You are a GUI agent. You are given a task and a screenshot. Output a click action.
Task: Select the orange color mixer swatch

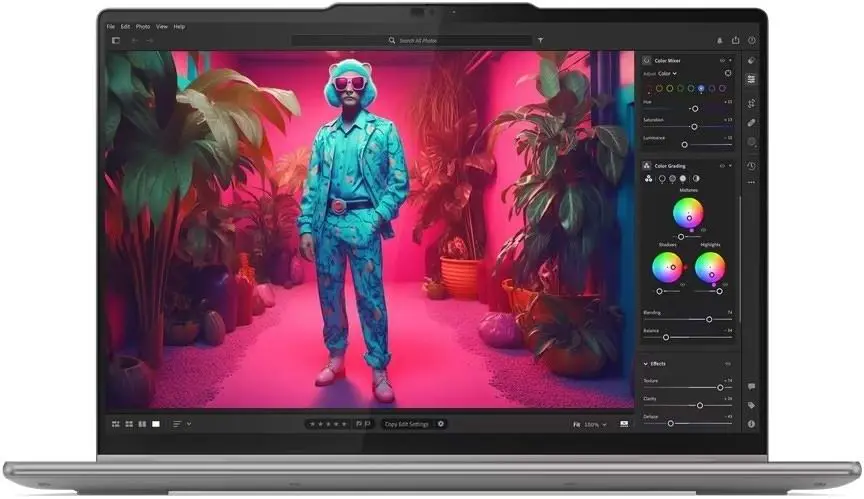coord(659,88)
